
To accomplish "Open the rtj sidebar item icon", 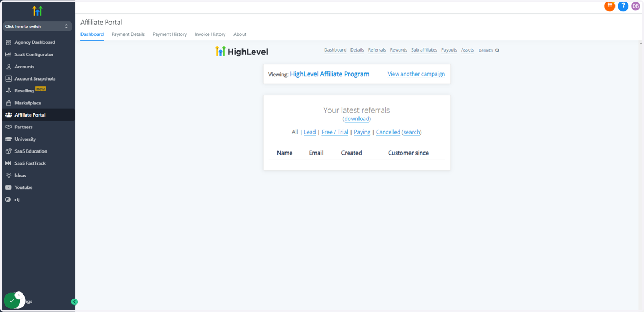I will coord(9,199).
